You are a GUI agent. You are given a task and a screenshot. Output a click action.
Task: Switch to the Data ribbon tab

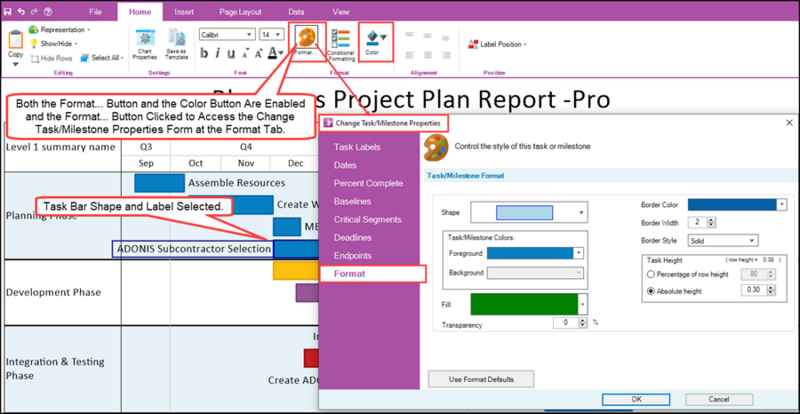tap(296, 12)
